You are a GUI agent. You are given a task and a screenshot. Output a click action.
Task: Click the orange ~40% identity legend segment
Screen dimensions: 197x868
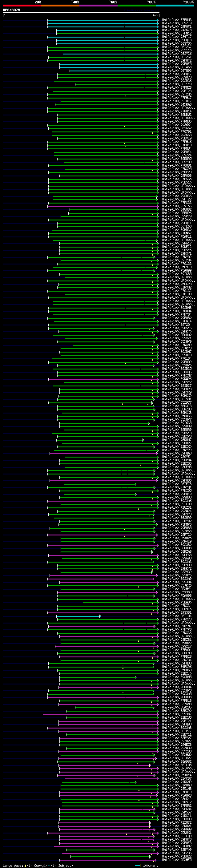click(60, 6)
